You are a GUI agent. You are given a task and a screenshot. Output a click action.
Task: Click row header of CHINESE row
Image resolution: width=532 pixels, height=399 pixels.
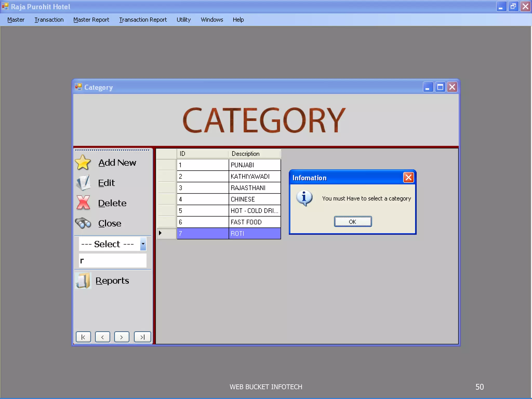pos(167,199)
